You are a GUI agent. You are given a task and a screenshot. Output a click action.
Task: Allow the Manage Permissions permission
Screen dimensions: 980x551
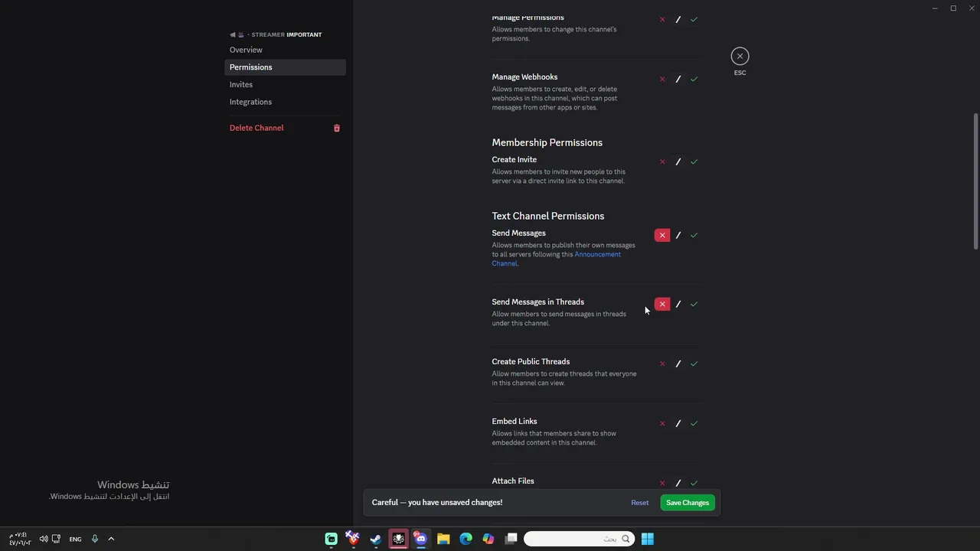click(694, 19)
